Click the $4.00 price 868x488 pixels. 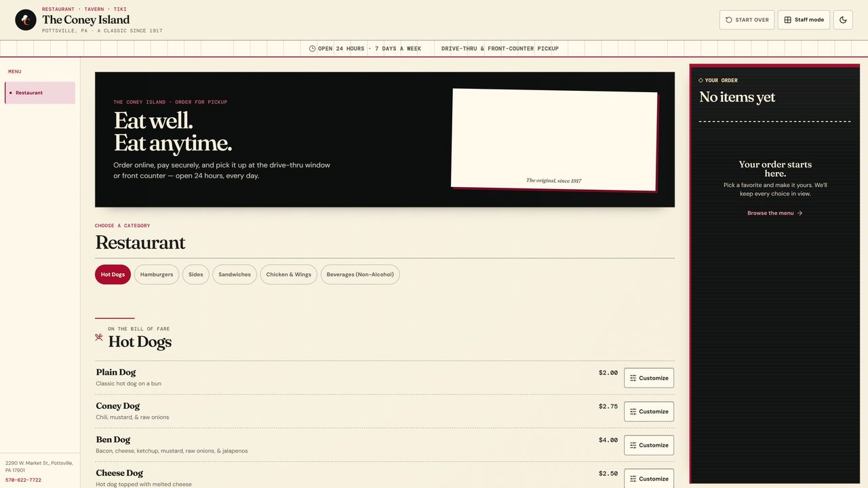608,440
